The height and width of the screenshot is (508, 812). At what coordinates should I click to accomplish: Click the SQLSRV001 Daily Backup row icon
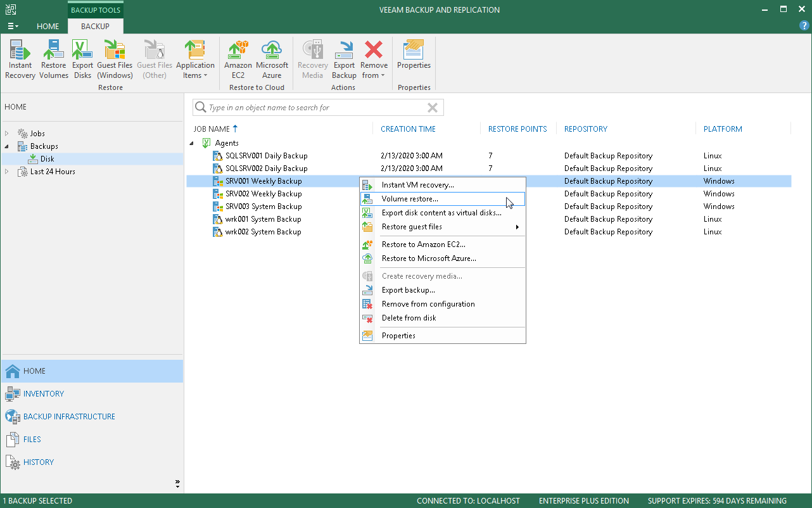(218, 156)
